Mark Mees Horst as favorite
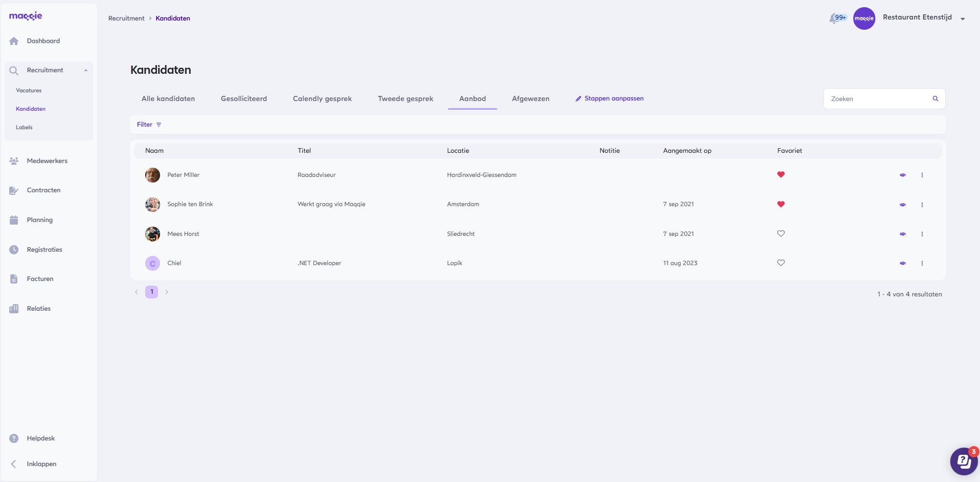Screen dimensions: 980x482 [x=781, y=234]
